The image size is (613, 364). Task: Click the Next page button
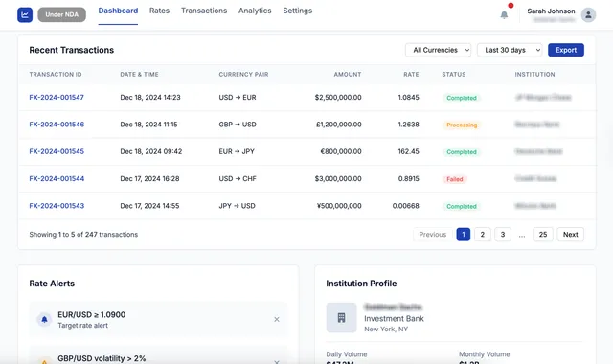tap(571, 234)
